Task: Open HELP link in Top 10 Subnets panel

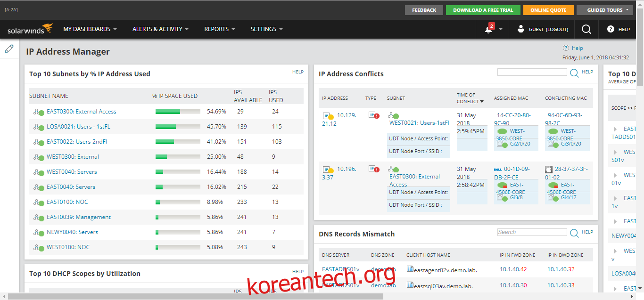Action: pos(298,72)
